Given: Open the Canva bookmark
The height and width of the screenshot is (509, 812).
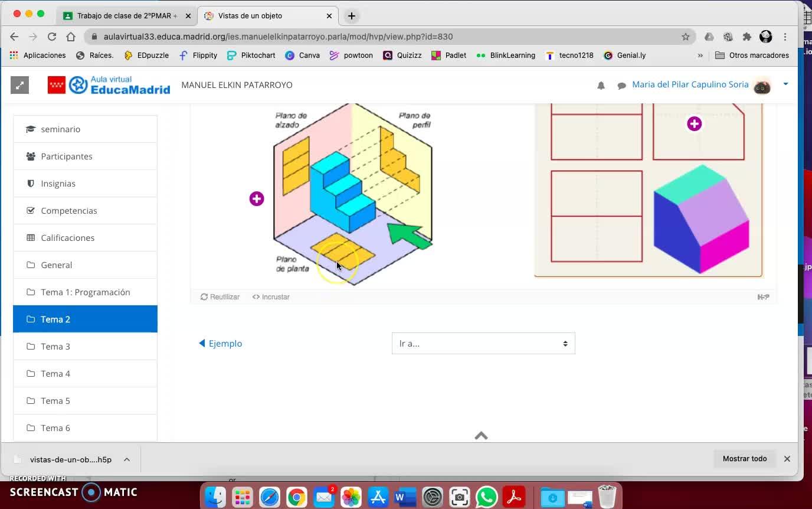Looking at the screenshot, I should (x=302, y=56).
